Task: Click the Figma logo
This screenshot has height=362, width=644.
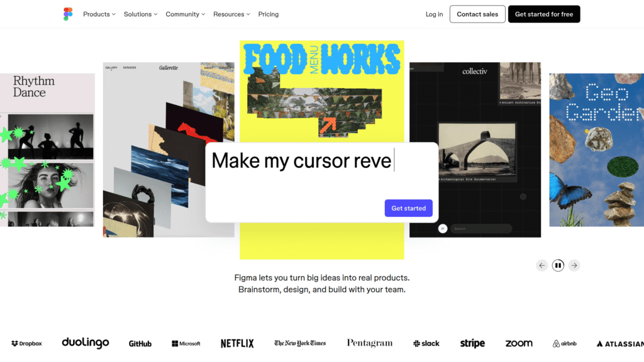Action: [69, 13]
